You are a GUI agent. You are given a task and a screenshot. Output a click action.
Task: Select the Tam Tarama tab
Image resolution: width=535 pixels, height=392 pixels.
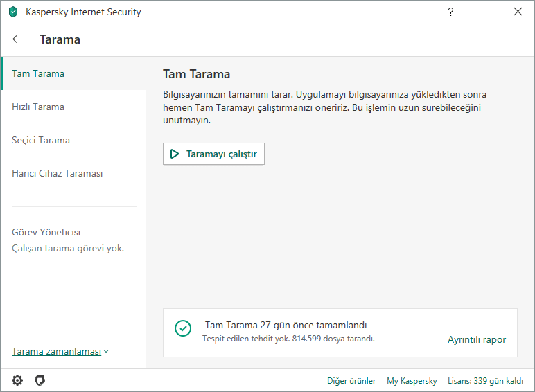(38, 73)
